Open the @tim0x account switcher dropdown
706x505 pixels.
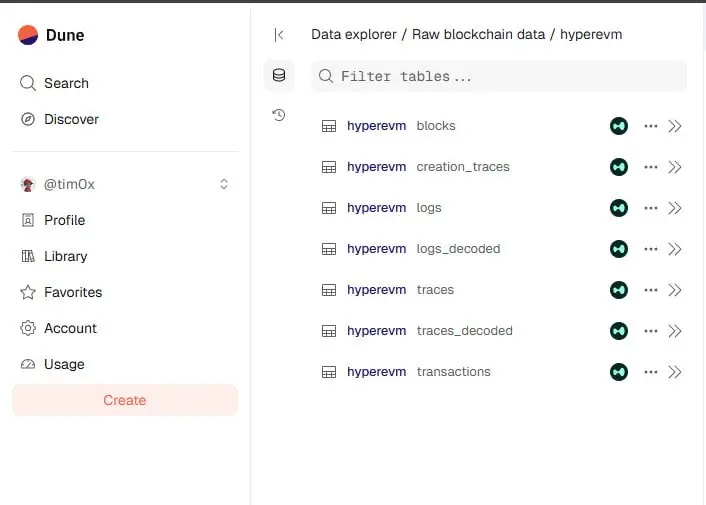pos(224,184)
